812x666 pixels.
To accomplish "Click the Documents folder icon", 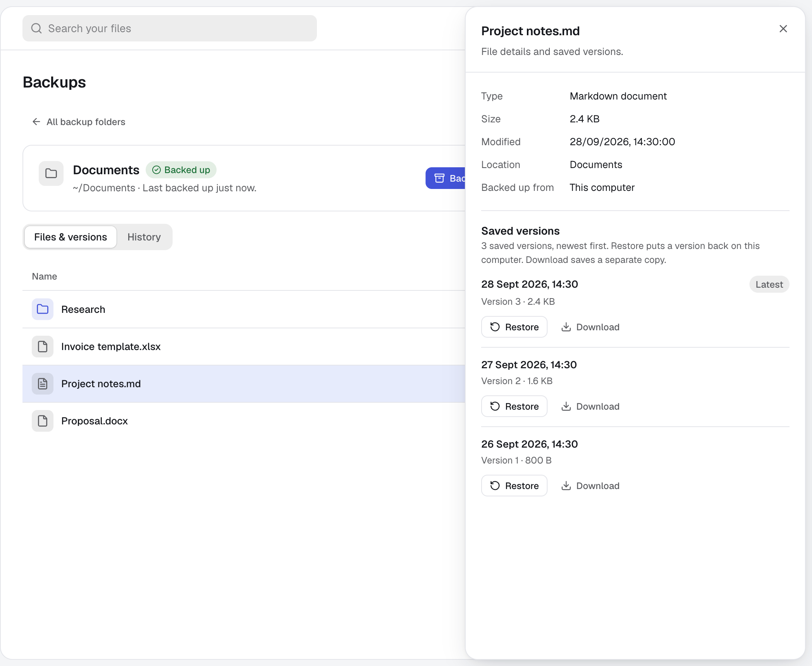I will point(51,173).
